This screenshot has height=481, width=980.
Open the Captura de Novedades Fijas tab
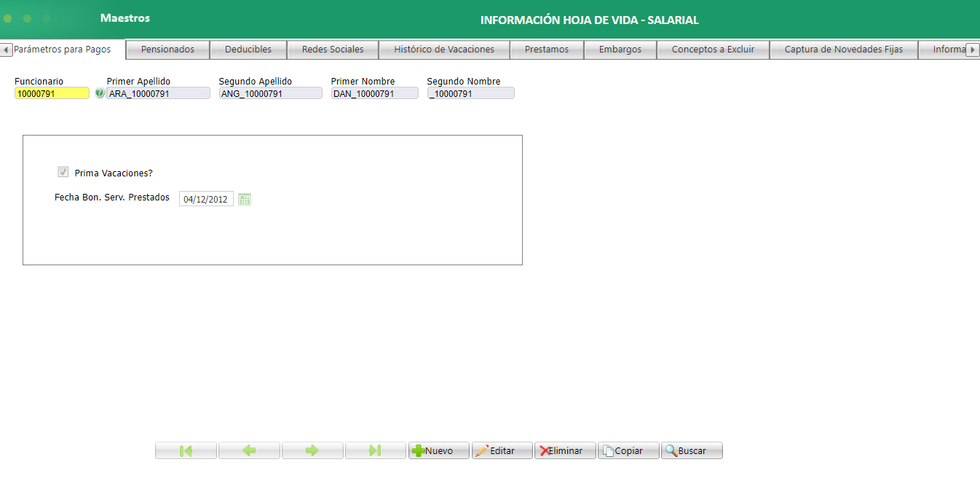point(843,50)
